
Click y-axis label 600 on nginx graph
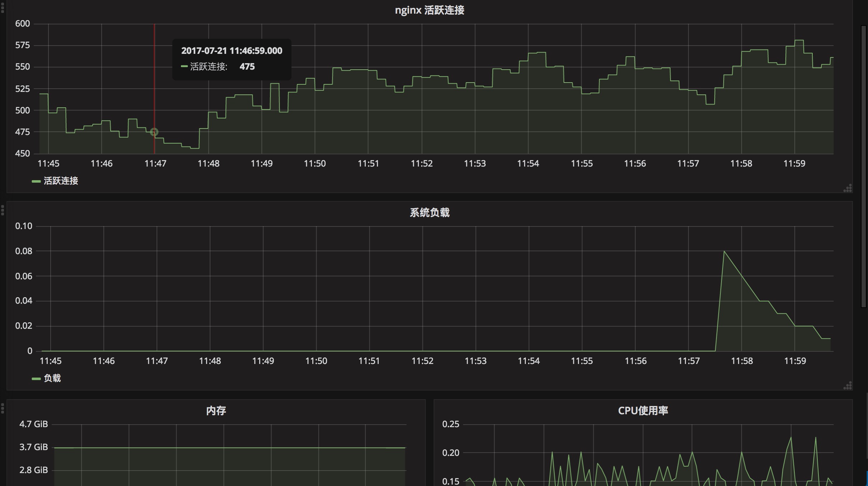(22, 24)
